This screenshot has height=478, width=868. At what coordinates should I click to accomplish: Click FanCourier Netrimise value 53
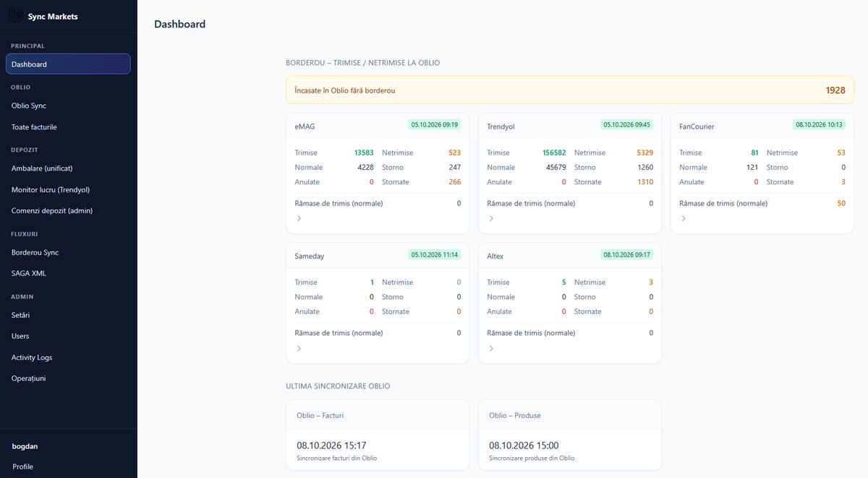(841, 153)
